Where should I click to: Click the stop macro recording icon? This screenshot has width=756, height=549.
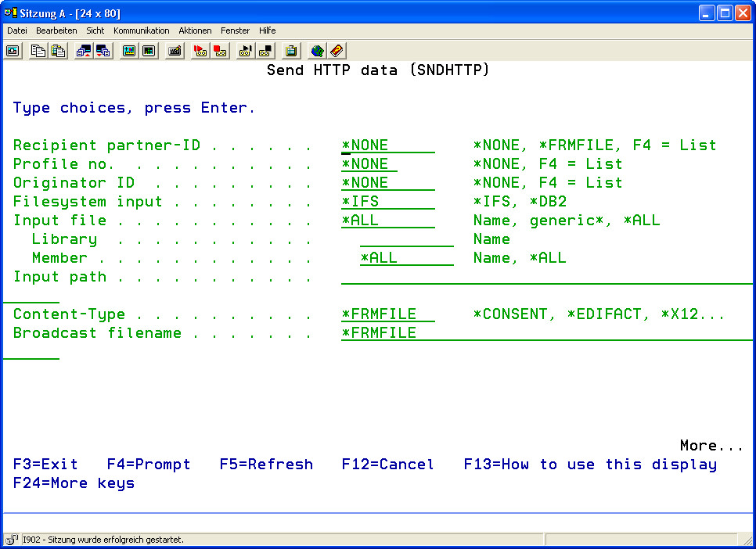pyautogui.click(x=220, y=51)
